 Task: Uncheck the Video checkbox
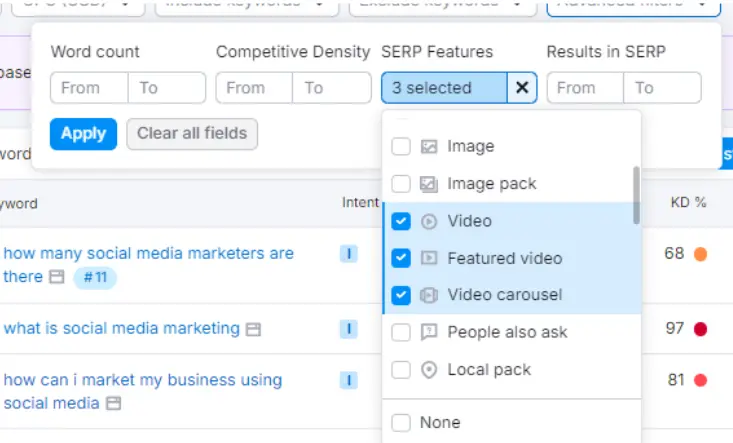(401, 221)
